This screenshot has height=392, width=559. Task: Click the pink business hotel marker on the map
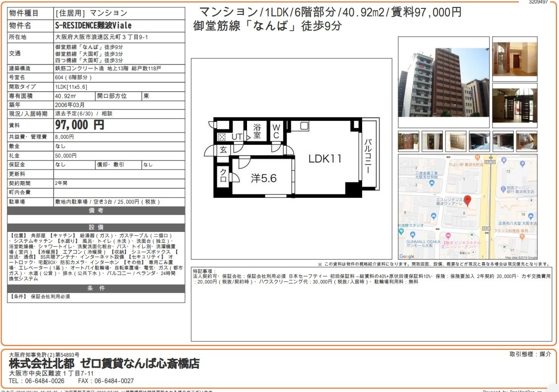[448, 236]
